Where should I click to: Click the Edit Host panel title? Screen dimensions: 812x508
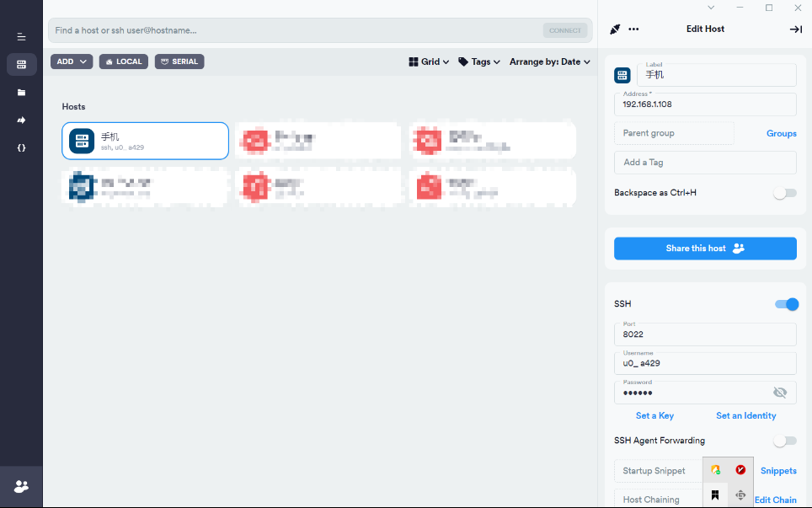705,29
